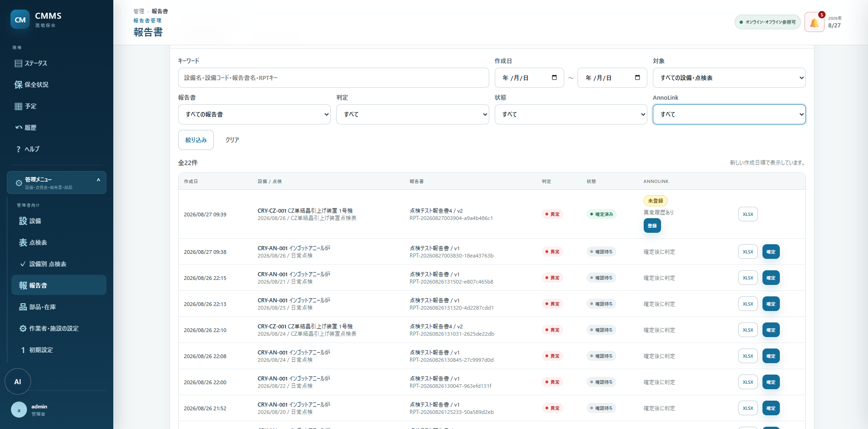Image resolution: width=868 pixels, height=429 pixels.
Task: Click the end creation date field
Action: click(x=612, y=78)
